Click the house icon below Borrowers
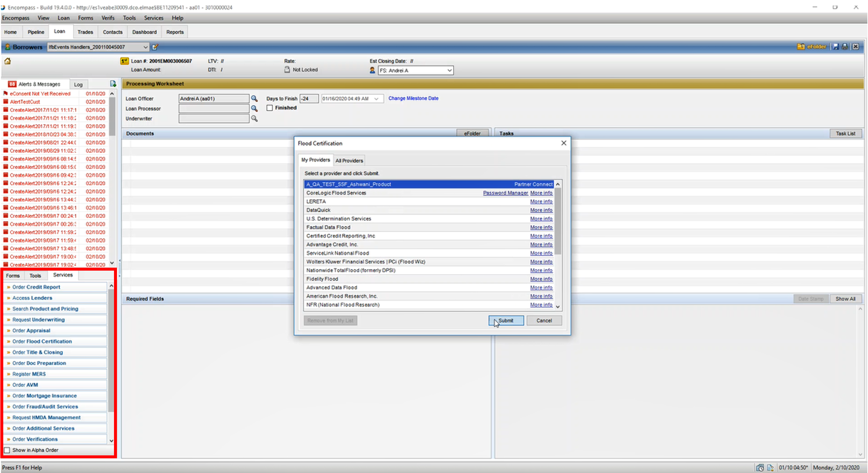868x473 pixels. [x=8, y=61]
